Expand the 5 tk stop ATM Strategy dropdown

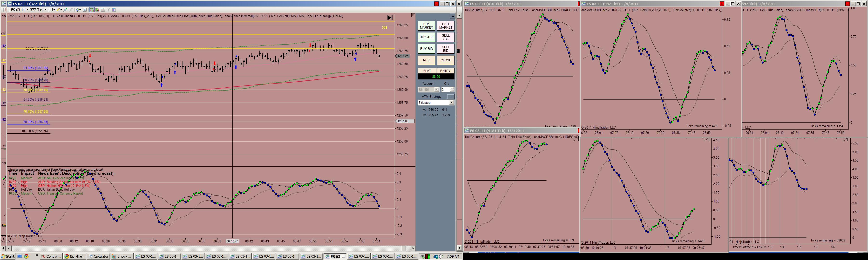452,103
